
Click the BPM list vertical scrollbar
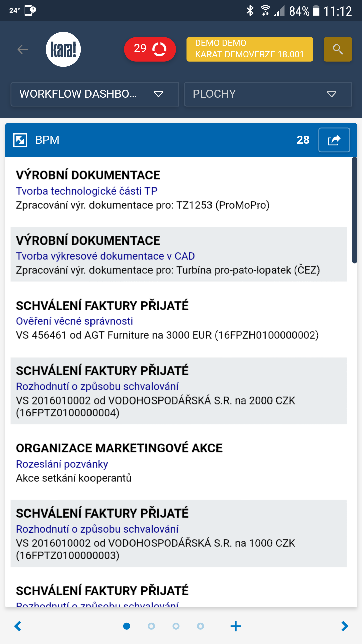coord(354,210)
